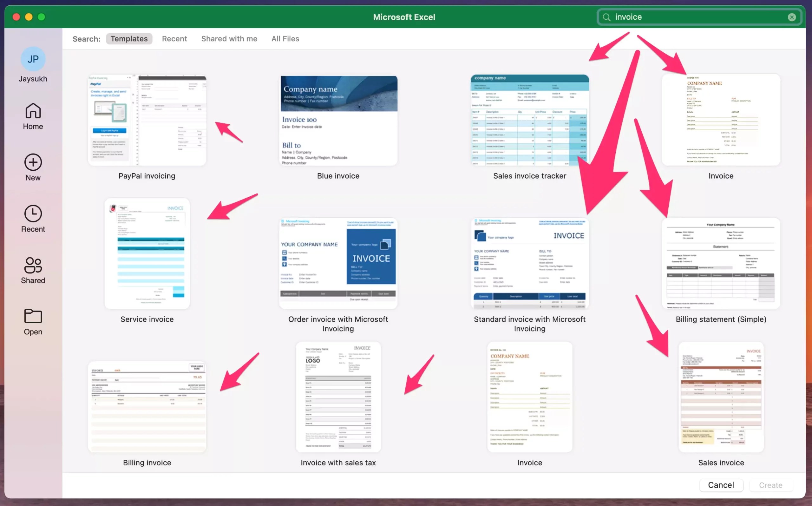Screen dimensions: 812x506
Task: Click the JP account avatar
Action: pos(33,59)
